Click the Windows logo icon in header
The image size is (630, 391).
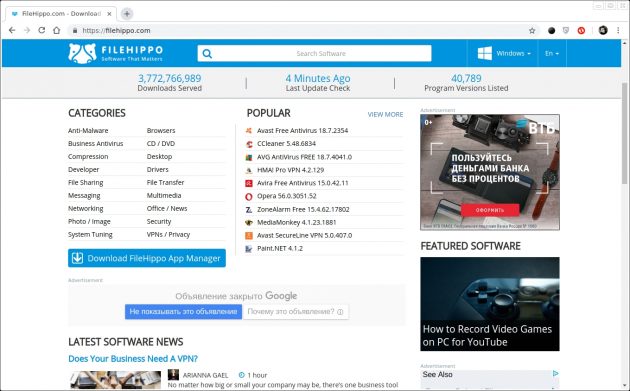485,53
